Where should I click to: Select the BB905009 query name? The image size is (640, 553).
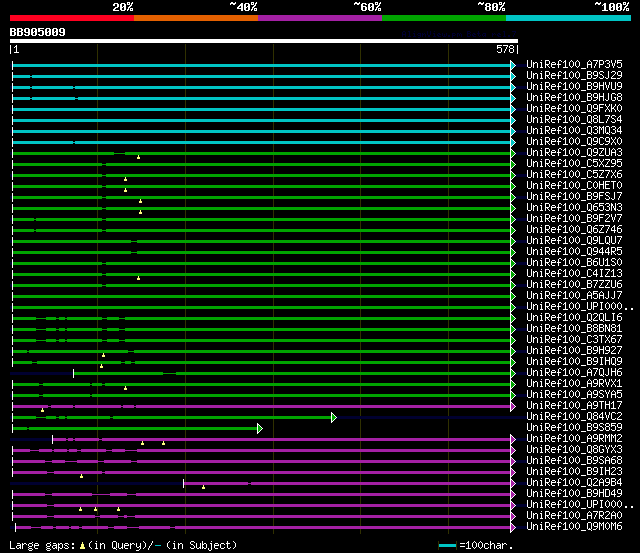pyautogui.click(x=38, y=32)
